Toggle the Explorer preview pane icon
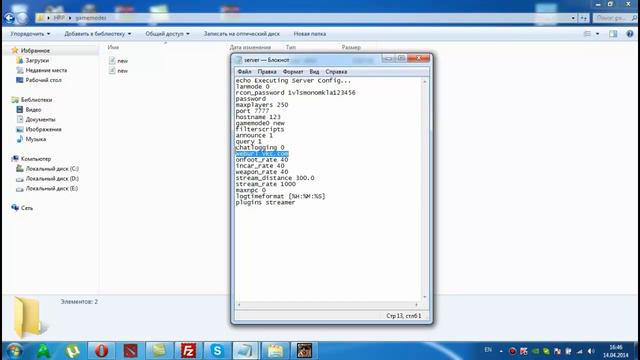The image size is (640, 360). [x=613, y=34]
